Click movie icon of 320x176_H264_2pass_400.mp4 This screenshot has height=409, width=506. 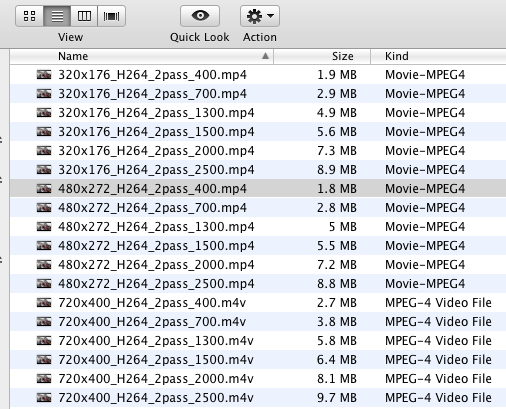pos(44,74)
